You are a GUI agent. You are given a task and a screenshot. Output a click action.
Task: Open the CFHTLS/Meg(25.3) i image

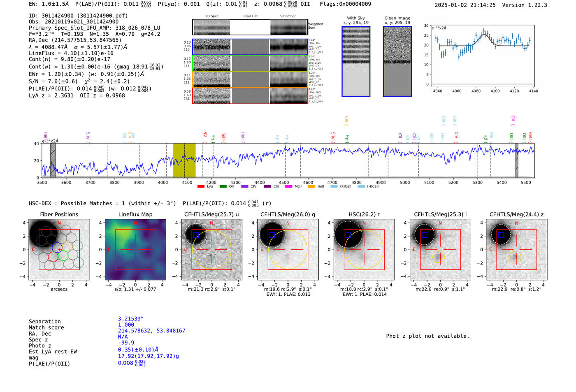pos(440,250)
